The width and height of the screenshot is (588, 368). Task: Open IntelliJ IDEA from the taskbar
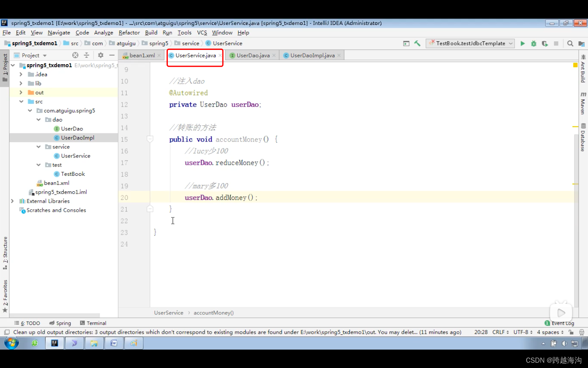coord(54,343)
